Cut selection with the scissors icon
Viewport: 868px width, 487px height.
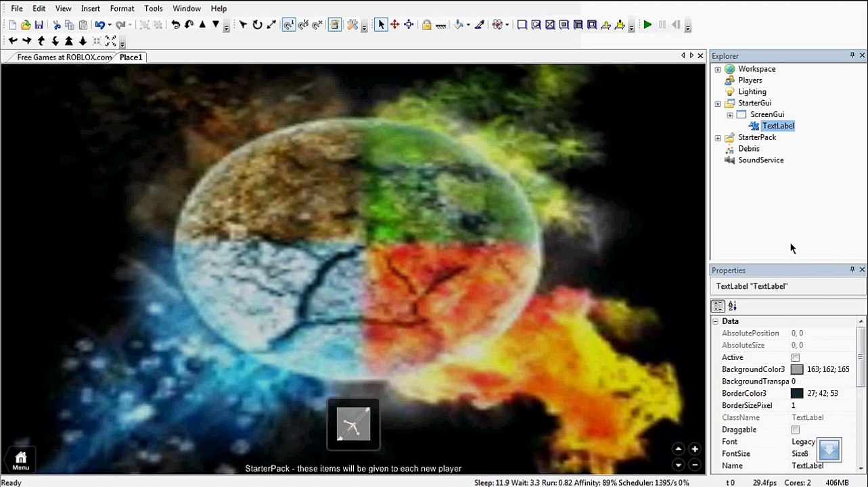tap(57, 25)
